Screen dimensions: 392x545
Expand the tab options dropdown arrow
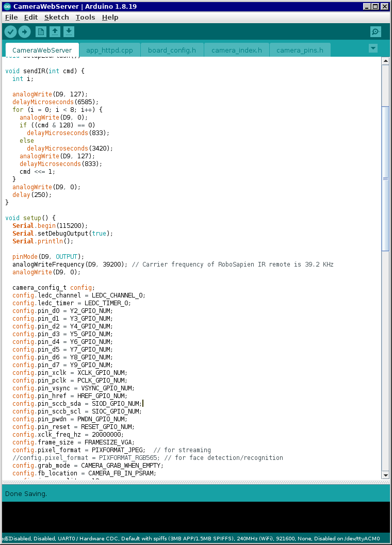pyautogui.click(x=373, y=48)
